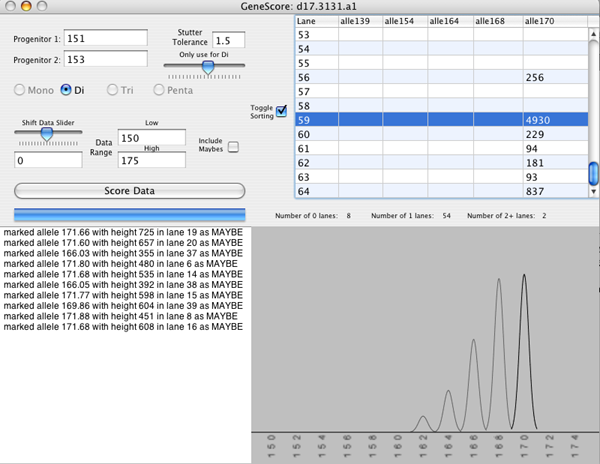
Task: Click the Data Range Low field
Action: (x=152, y=138)
